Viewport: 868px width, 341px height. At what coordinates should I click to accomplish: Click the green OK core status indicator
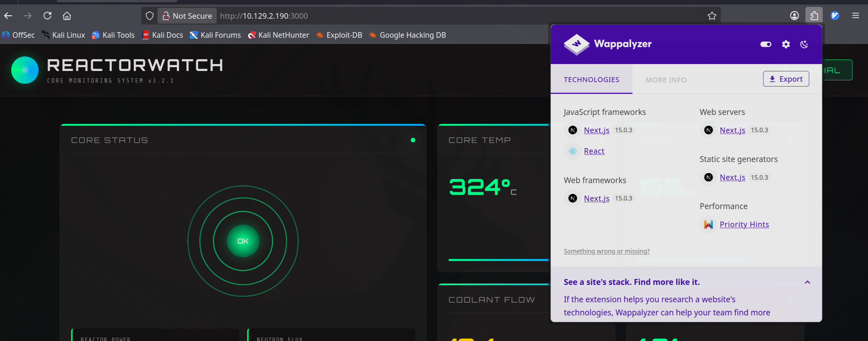coord(243,241)
